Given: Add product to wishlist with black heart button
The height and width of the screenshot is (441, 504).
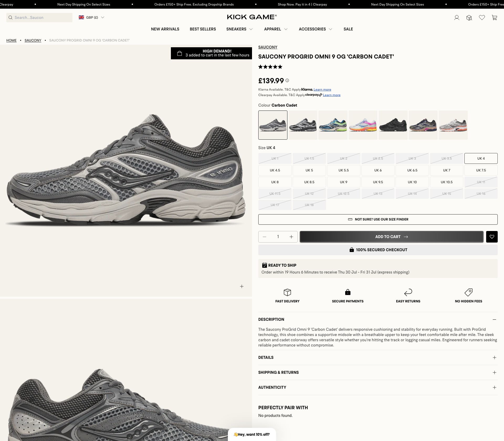Looking at the screenshot, I should 492,237.
